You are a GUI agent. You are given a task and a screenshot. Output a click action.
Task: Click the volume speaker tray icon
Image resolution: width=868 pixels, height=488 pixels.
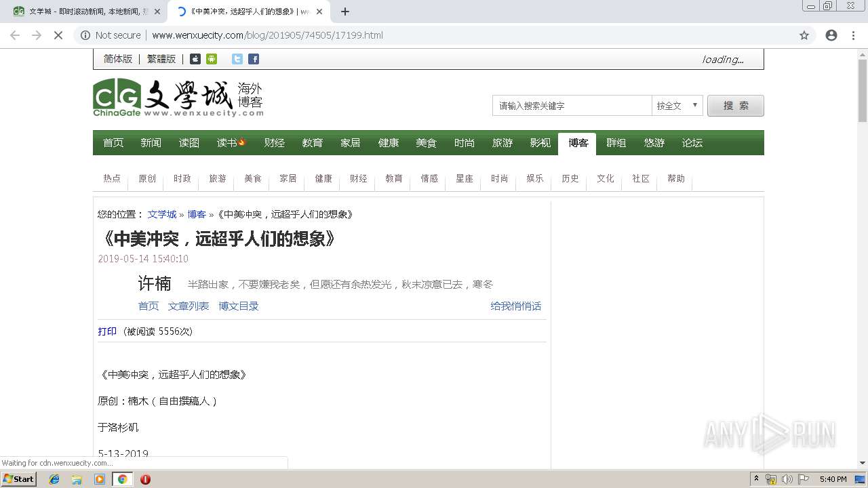tap(787, 479)
